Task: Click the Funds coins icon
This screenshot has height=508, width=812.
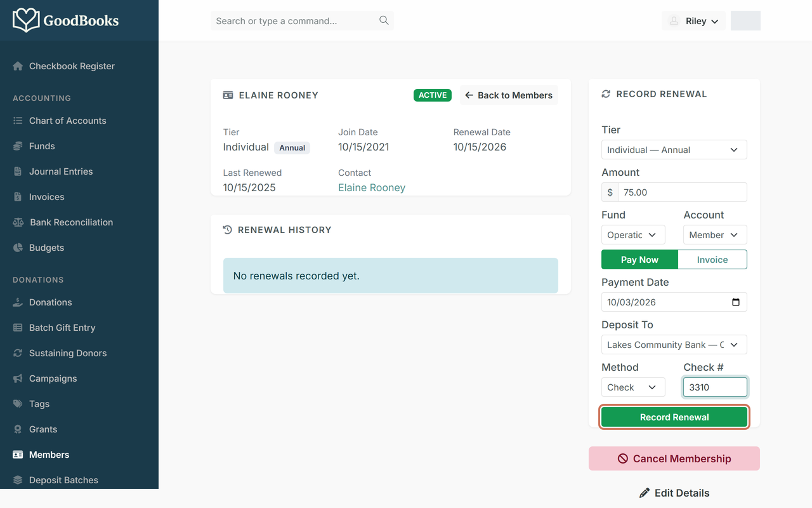Action: (x=18, y=146)
